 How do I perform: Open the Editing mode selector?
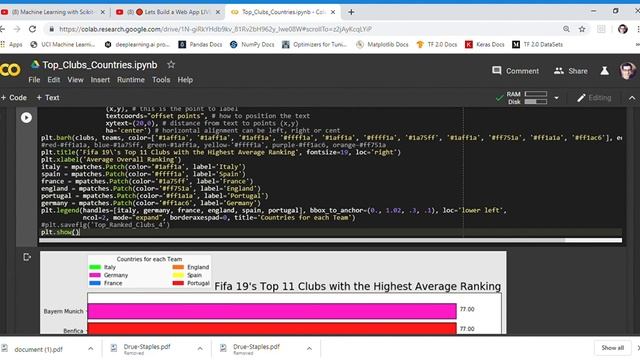pyautogui.click(x=594, y=98)
